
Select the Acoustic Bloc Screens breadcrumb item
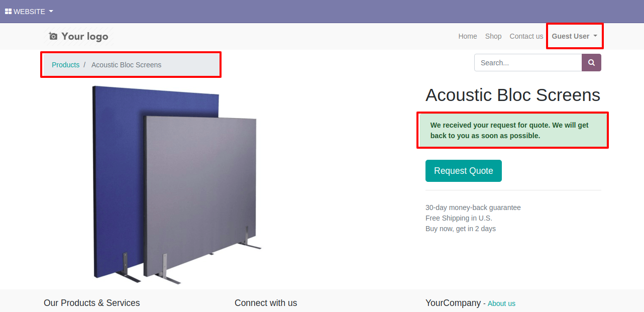point(127,65)
